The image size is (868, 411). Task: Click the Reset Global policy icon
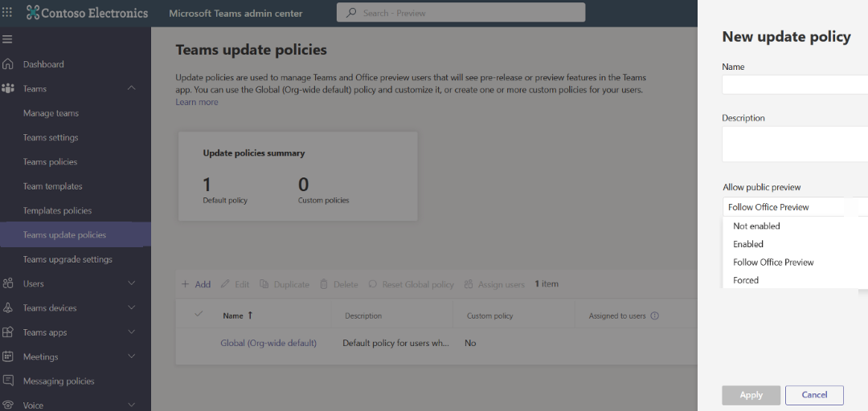373,284
